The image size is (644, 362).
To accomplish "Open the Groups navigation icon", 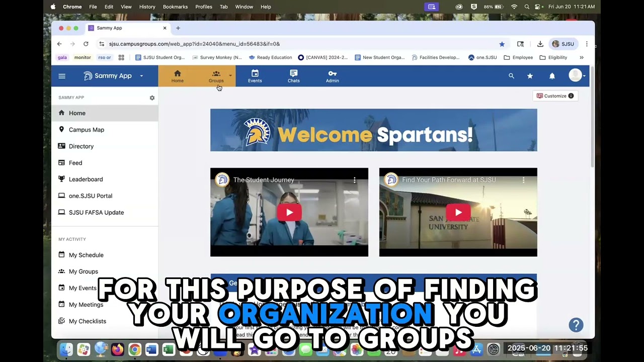I will [x=216, y=76].
